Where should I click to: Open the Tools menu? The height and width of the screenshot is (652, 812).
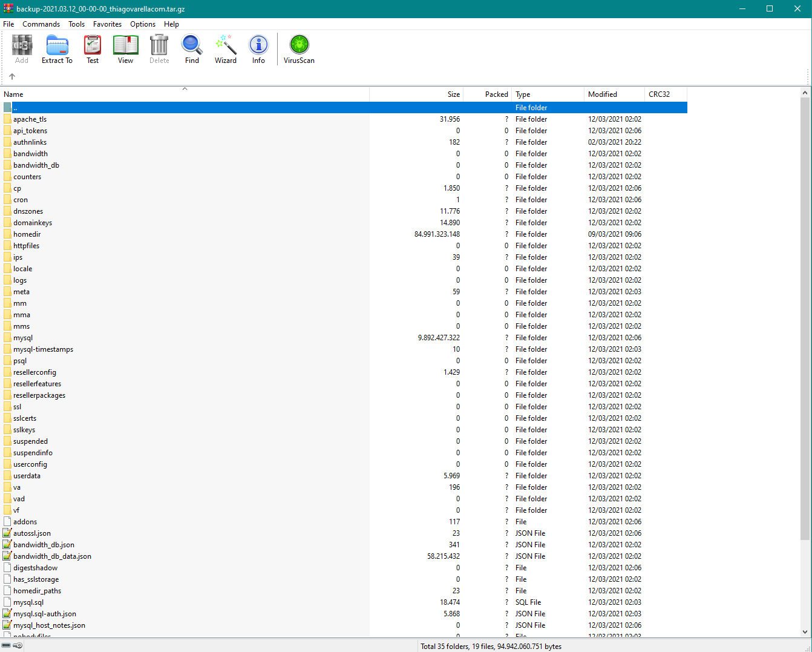click(x=76, y=24)
